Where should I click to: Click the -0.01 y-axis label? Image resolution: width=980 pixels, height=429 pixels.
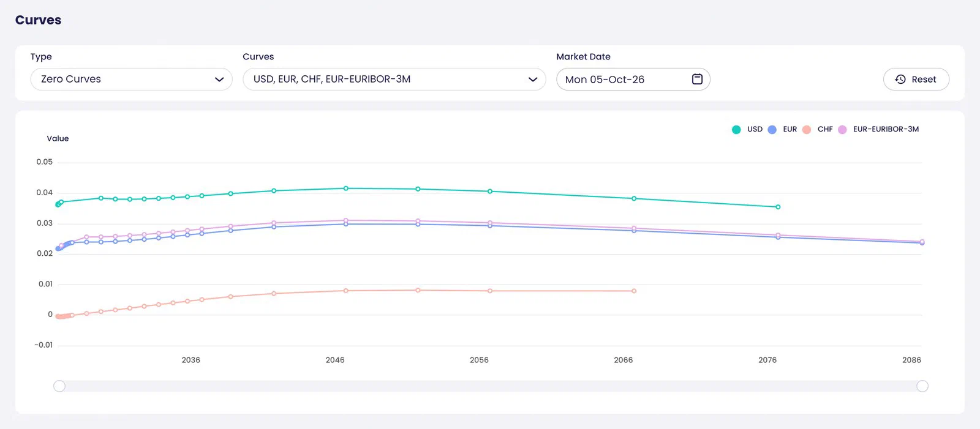(43, 345)
